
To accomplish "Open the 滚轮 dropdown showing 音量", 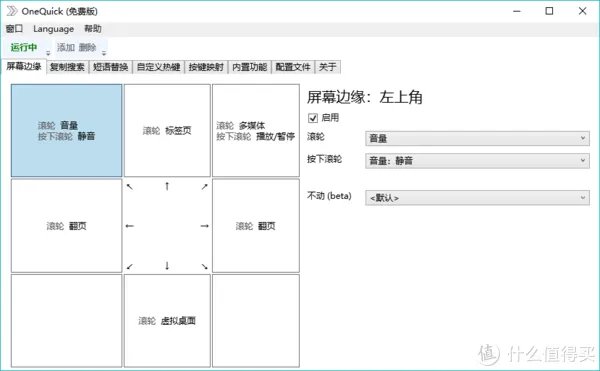I will [x=477, y=138].
